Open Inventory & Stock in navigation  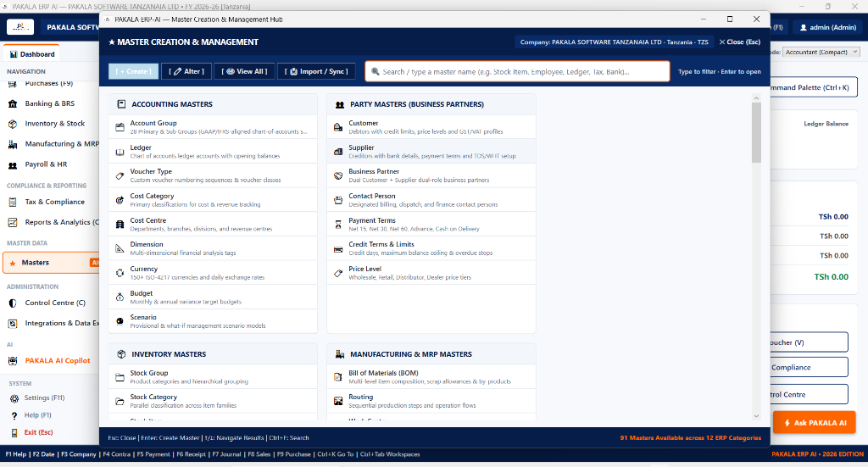tap(54, 124)
